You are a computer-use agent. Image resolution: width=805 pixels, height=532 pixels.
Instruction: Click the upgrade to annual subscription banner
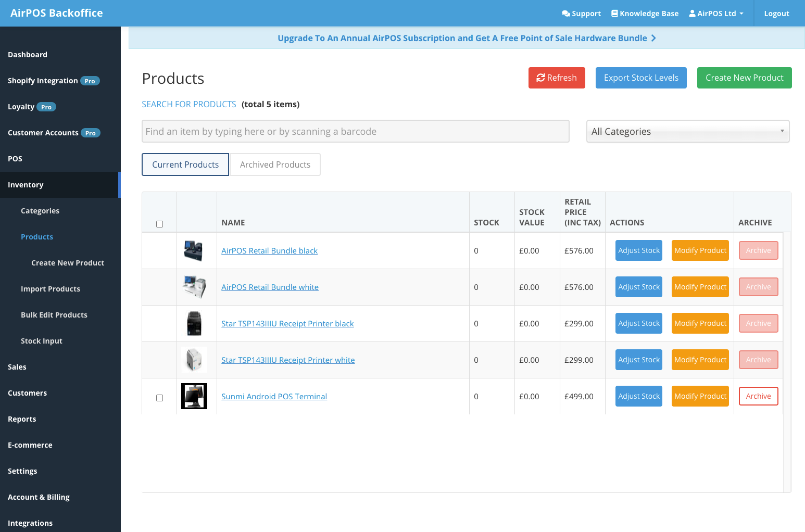[x=467, y=38]
